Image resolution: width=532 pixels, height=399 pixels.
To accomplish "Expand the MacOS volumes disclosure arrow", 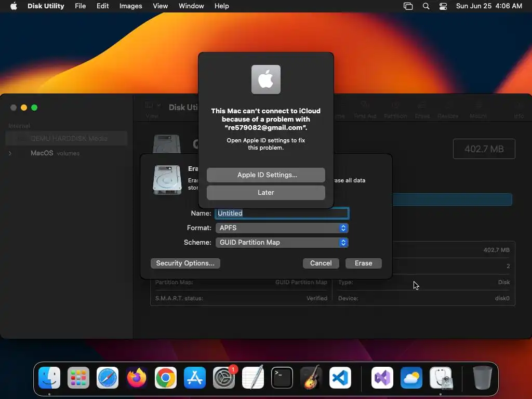I will pyautogui.click(x=10, y=153).
